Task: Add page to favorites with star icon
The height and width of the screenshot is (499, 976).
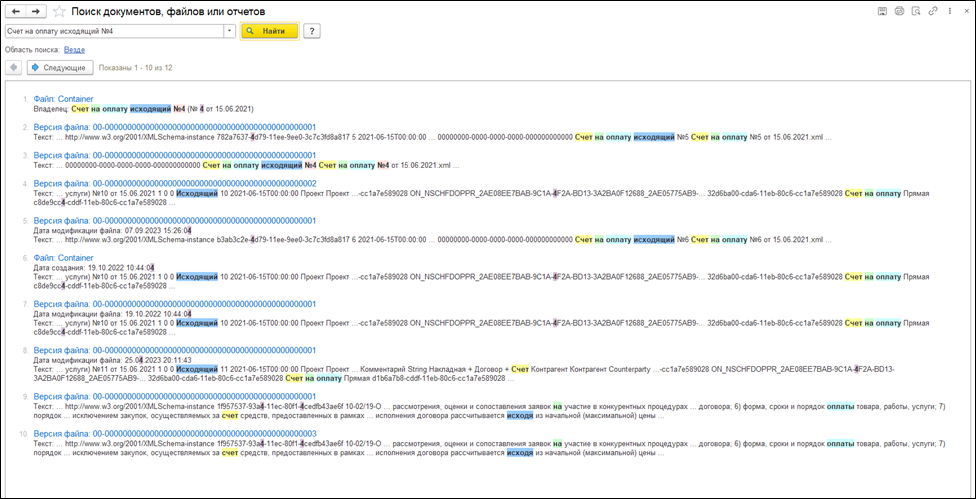Action: tap(61, 11)
